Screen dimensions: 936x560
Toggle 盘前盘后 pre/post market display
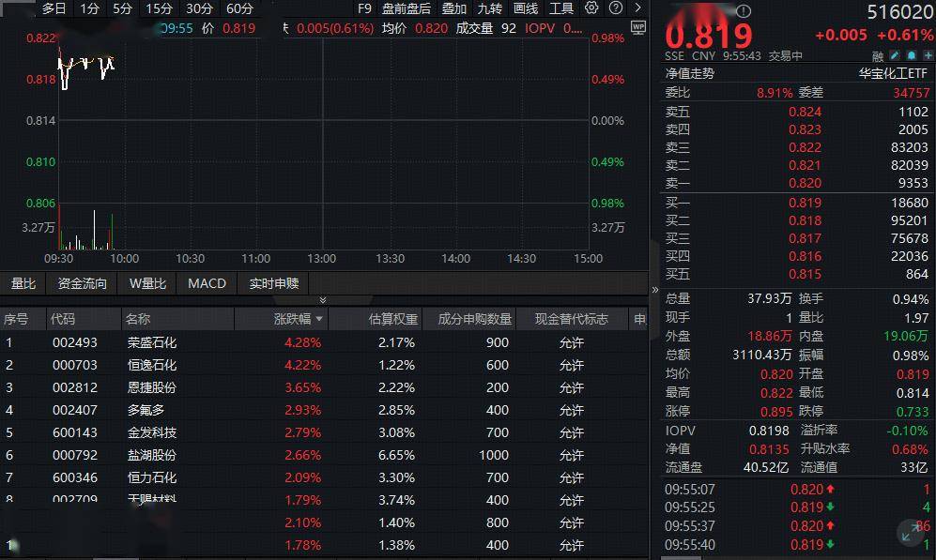407,8
